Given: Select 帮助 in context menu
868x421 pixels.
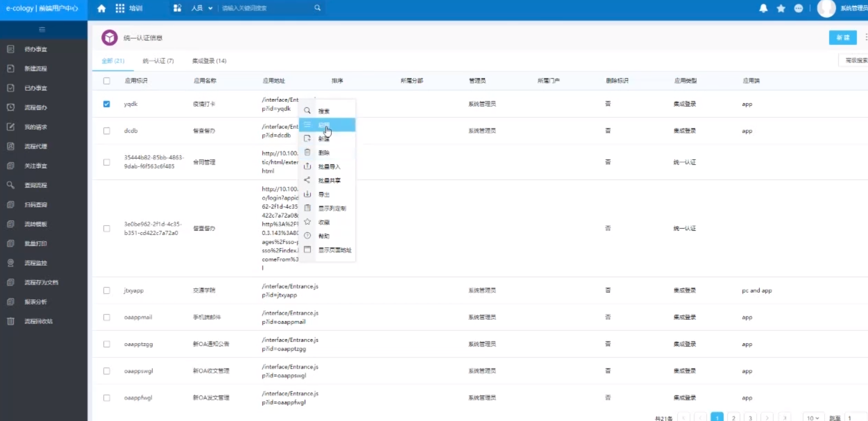Looking at the screenshot, I should [327, 236].
